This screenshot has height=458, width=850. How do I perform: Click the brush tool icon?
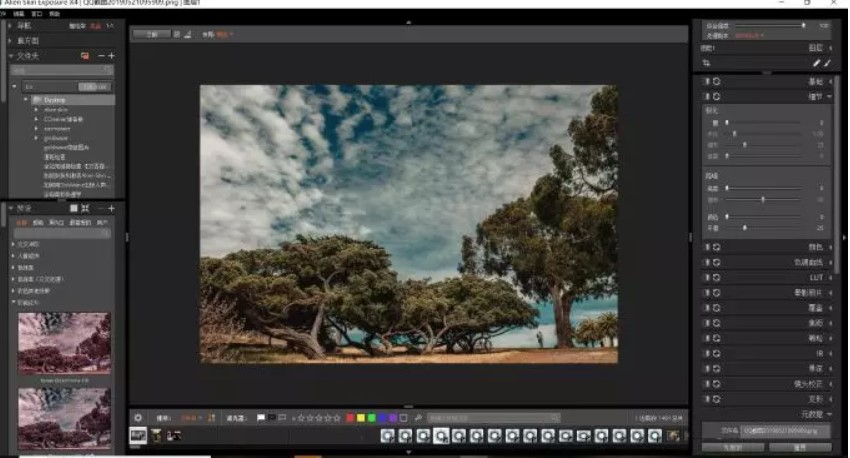pos(816,62)
